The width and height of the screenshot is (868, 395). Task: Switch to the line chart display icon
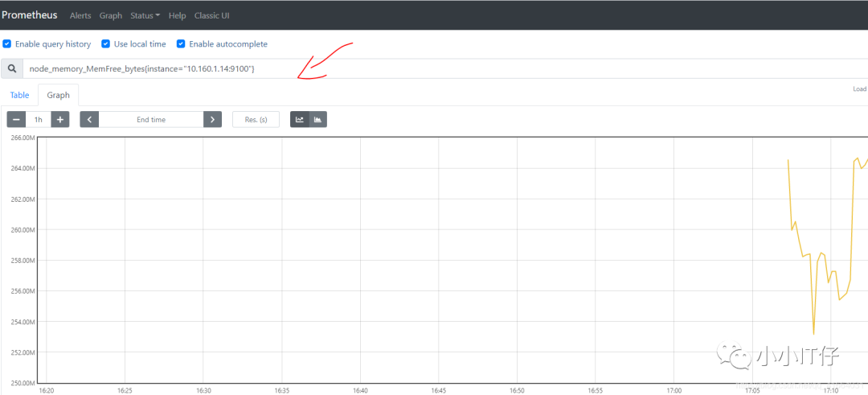coord(300,120)
